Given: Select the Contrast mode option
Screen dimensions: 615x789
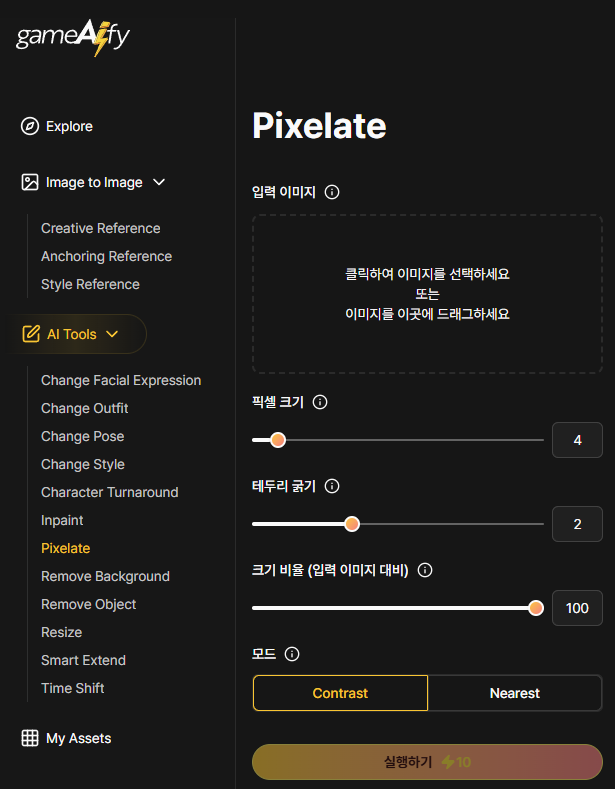Looking at the screenshot, I should pos(340,693).
